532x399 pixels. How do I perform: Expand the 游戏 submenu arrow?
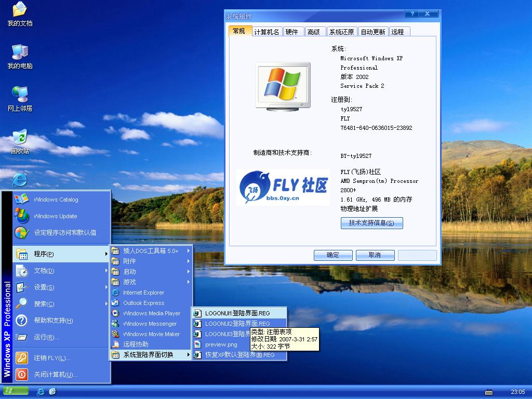(188, 282)
